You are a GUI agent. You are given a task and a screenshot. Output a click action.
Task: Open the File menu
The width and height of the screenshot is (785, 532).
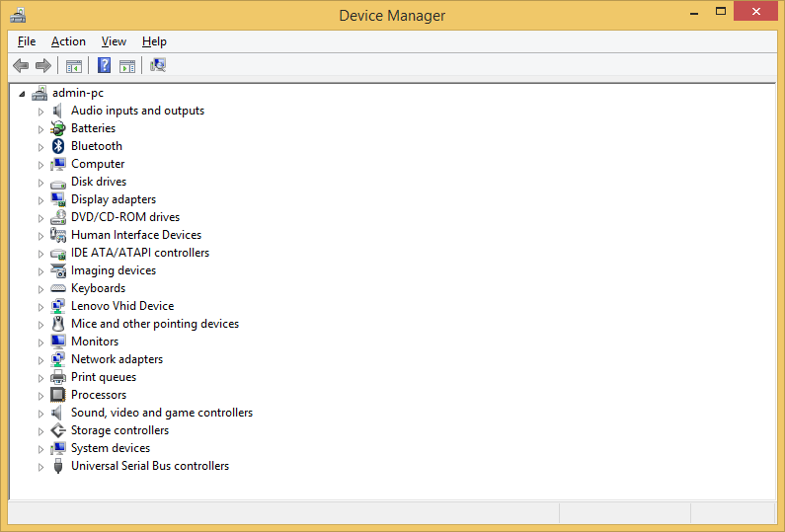[27, 41]
